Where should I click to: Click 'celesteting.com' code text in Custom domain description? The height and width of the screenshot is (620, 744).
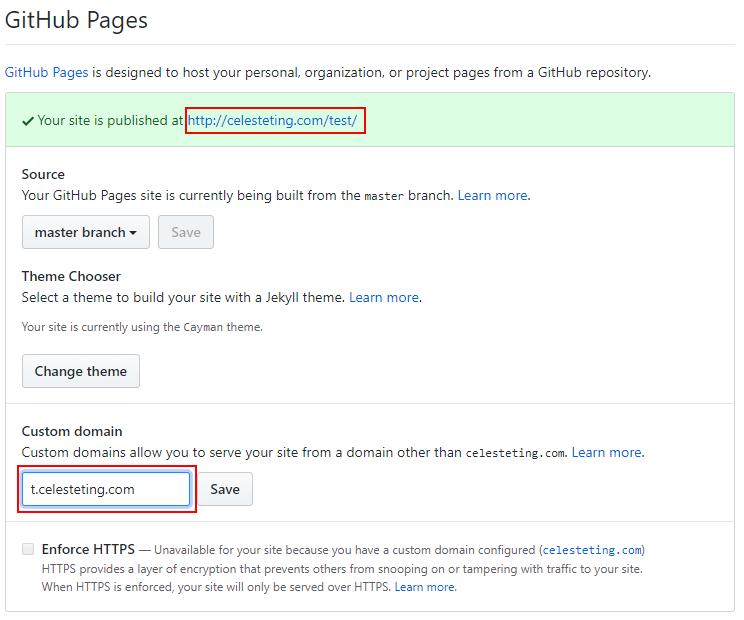coord(515,453)
